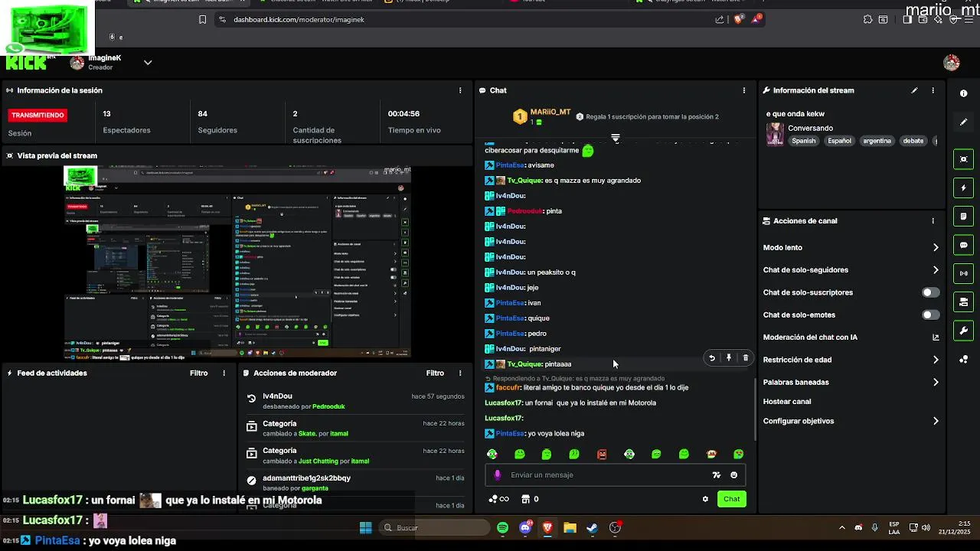Open the ImagineK channel dropdown chevron
Viewport: 980px width, 551px height.
(x=148, y=63)
